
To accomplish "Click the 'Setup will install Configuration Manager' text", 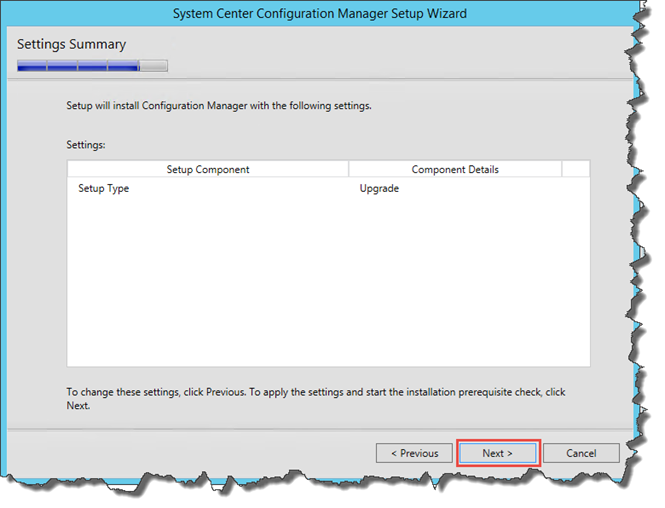I will pos(219,106).
